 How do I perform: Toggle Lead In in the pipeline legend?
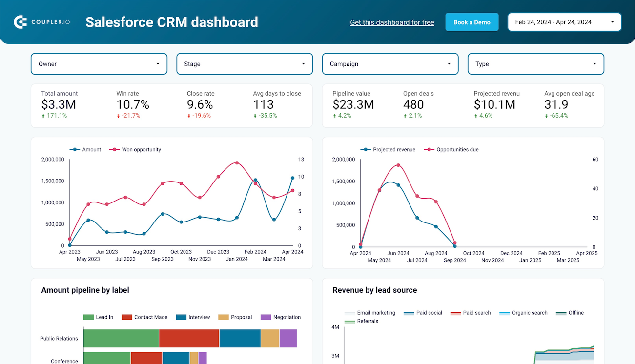click(x=99, y=317)
